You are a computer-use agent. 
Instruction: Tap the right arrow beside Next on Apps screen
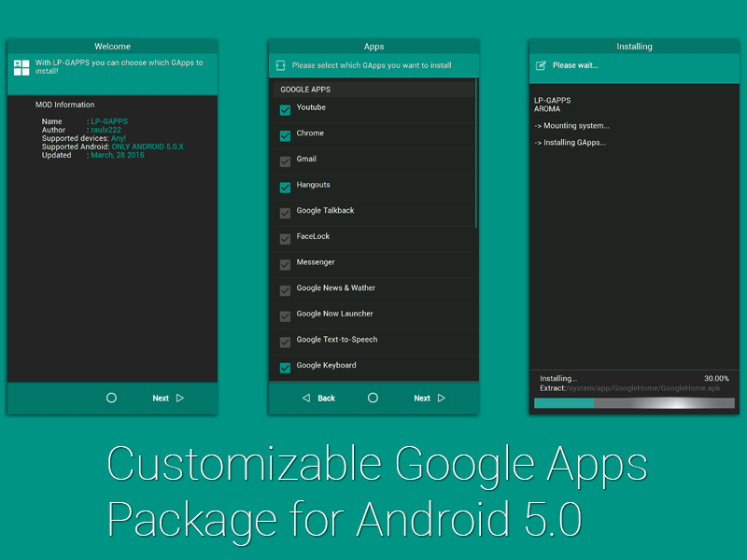[442, 398]
